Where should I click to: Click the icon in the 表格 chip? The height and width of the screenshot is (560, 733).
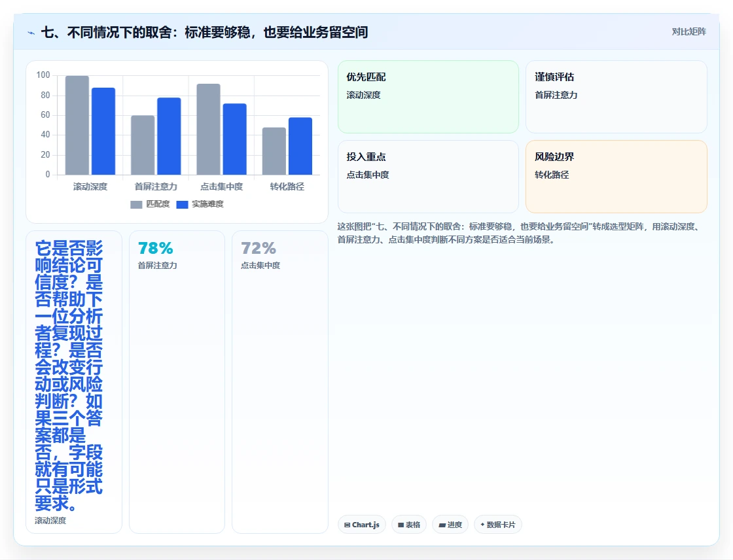[x=401, y=525]
